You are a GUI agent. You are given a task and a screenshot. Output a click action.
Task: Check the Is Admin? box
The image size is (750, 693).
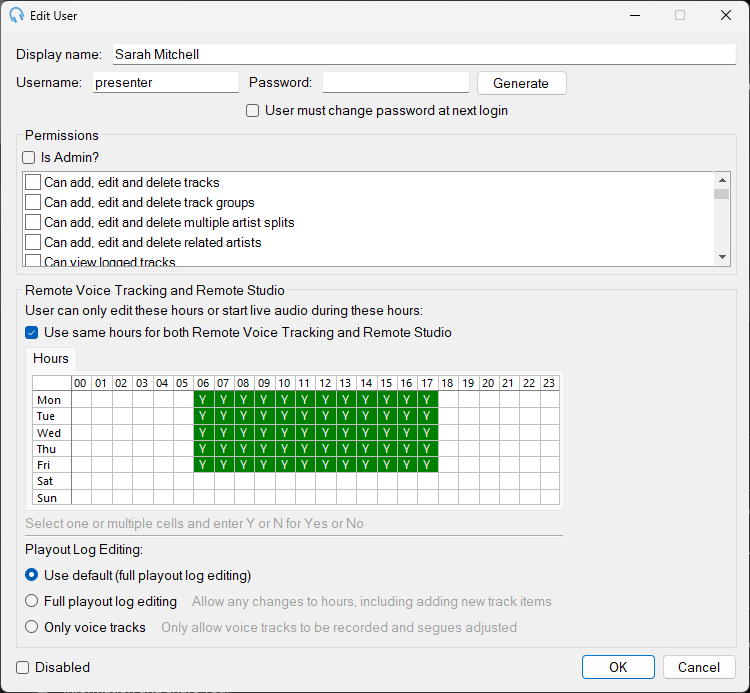(x=29, y=157)
